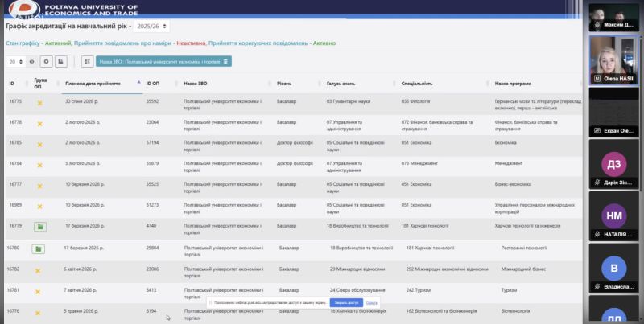
Task: Click the yellow X icon in row 16989
Action: 39,207
